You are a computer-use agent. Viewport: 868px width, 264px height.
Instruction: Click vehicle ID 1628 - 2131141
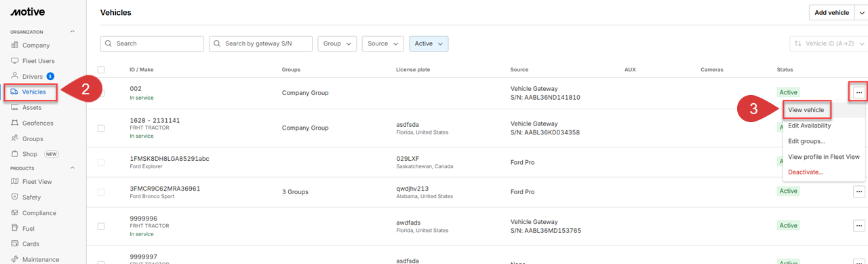click(x=155, y=120)
